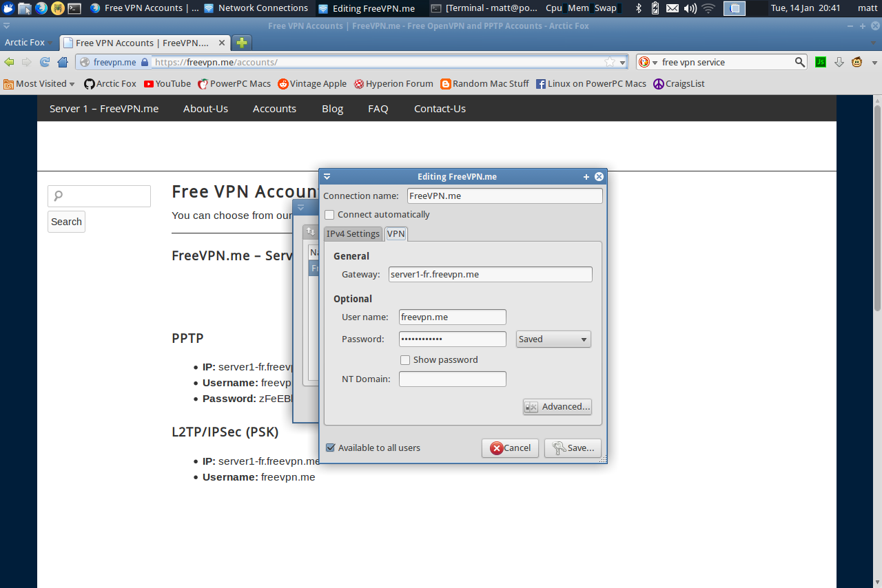Expand the Most Visited bookmarks dropdown

coord(39,83)
